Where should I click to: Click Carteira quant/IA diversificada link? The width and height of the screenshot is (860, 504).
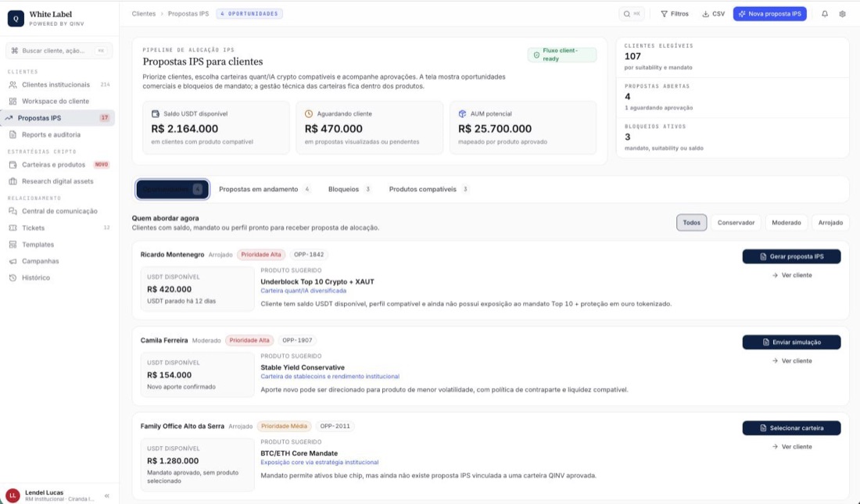tap(303, 291)
